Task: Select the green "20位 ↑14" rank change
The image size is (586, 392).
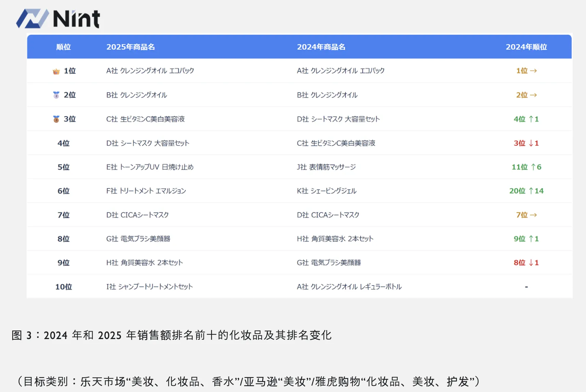Action: [x=526, y=191]
